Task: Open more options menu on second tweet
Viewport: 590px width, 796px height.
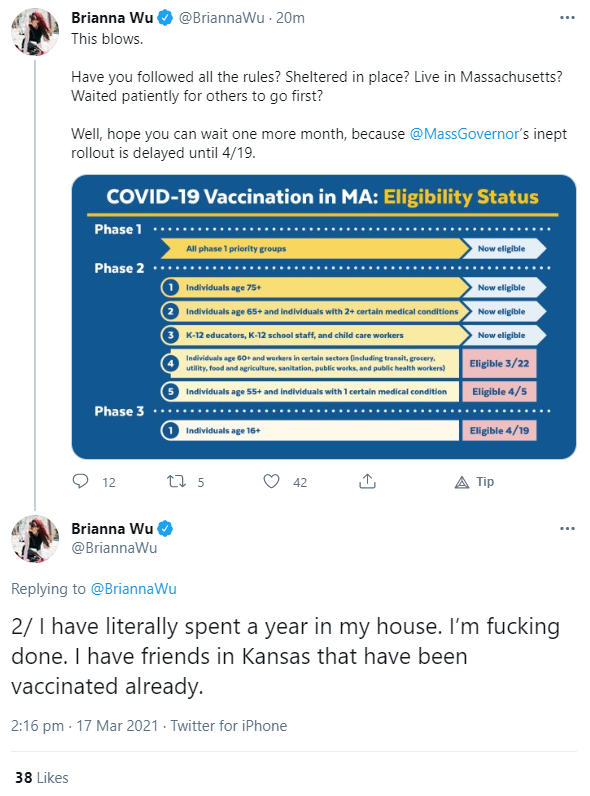Action: coord(567,528)
